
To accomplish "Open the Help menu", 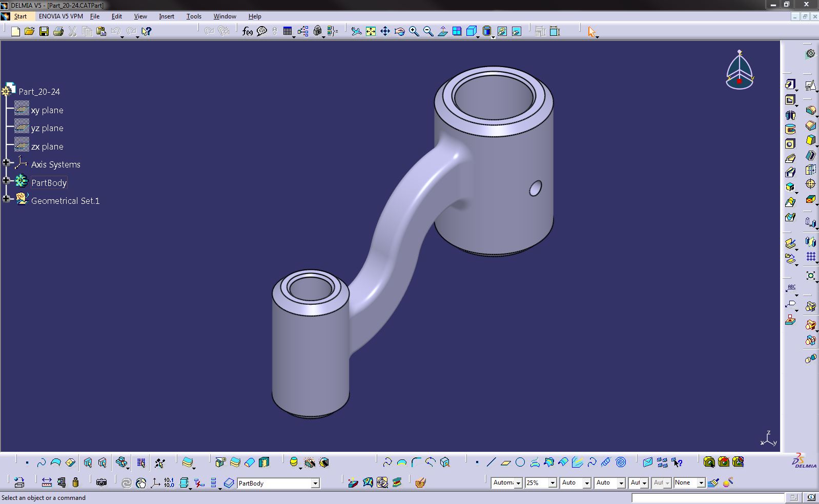I will click(x=255, y=16).
